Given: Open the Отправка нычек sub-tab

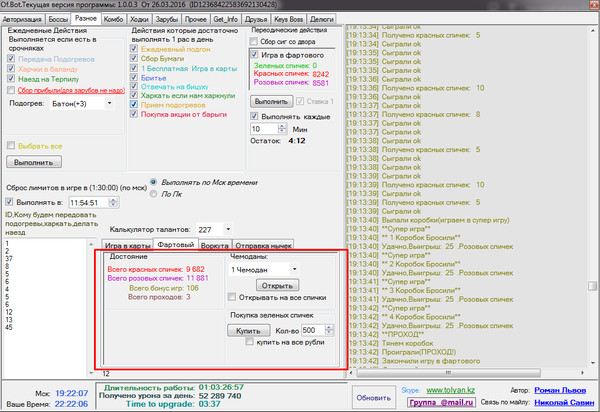Looking at the screenshot, I should pos(263,246).
